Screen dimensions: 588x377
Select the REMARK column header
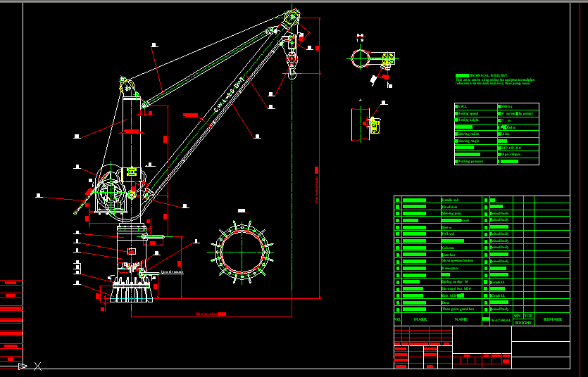552,319
